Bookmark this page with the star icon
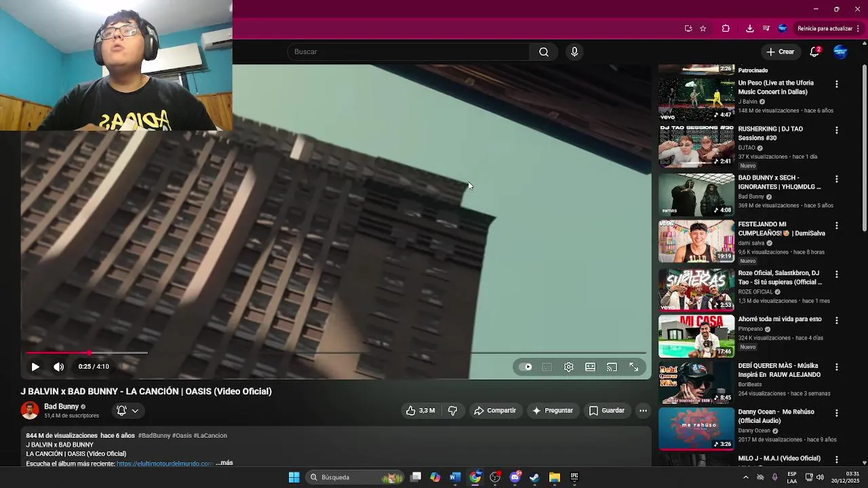 click(703, 28)
